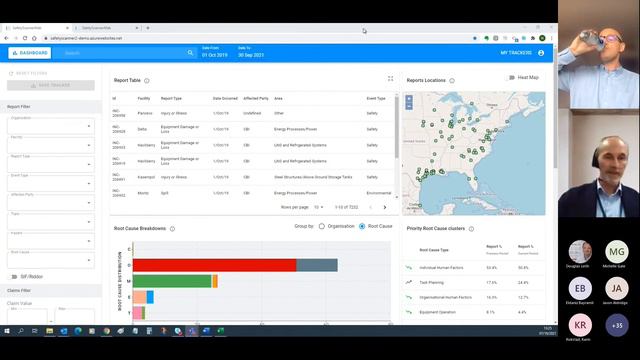
Task: Reload the browser page
Action: tap(25, 38)
